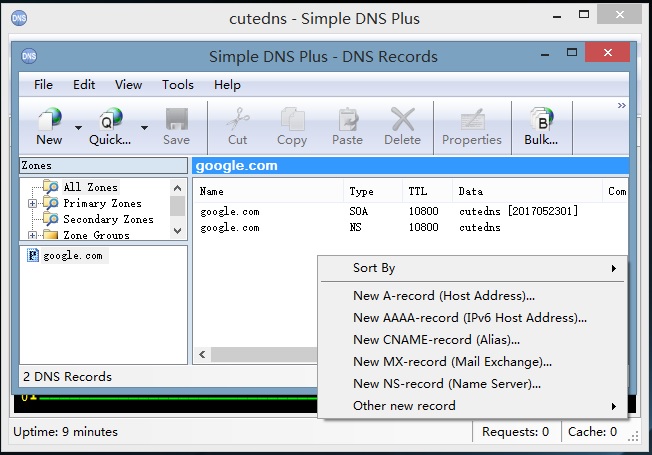Open the Help menu
652x455 pixels.
tap(227, 85)
